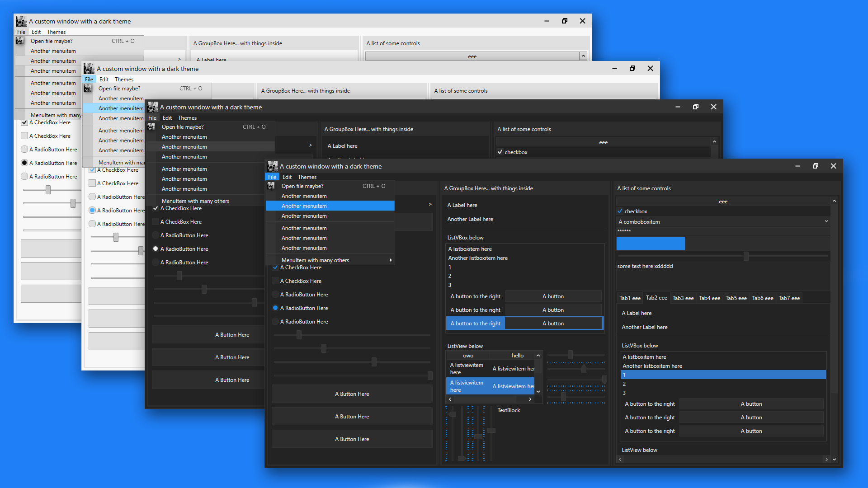Switch to the 'Tab3 eee' tab
This screenshot has width=868, height=488.
(x=683, y=298)
